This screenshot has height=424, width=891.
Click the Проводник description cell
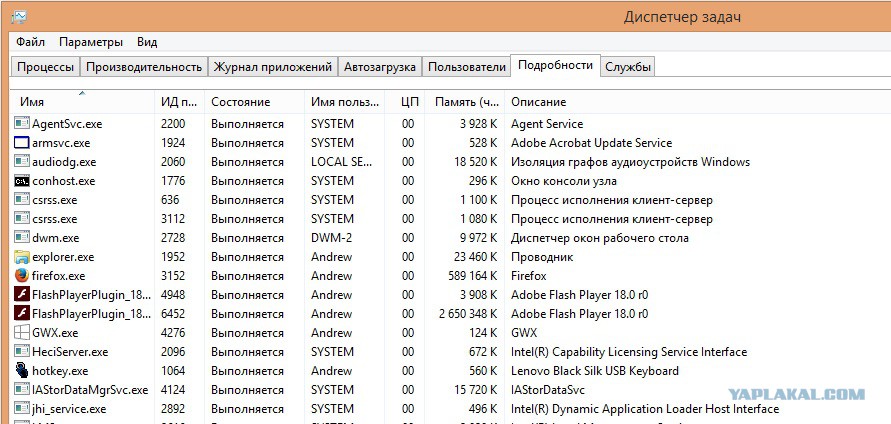click(x=542, y=257)
